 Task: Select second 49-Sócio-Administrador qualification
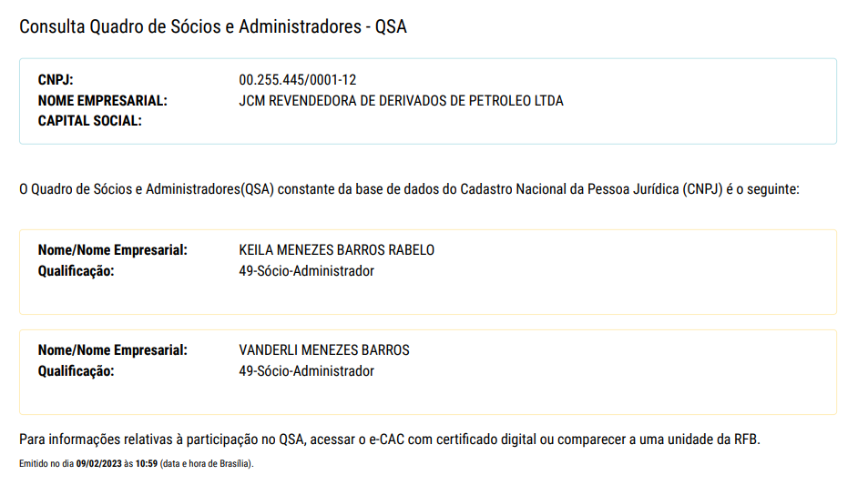point(306,371)
